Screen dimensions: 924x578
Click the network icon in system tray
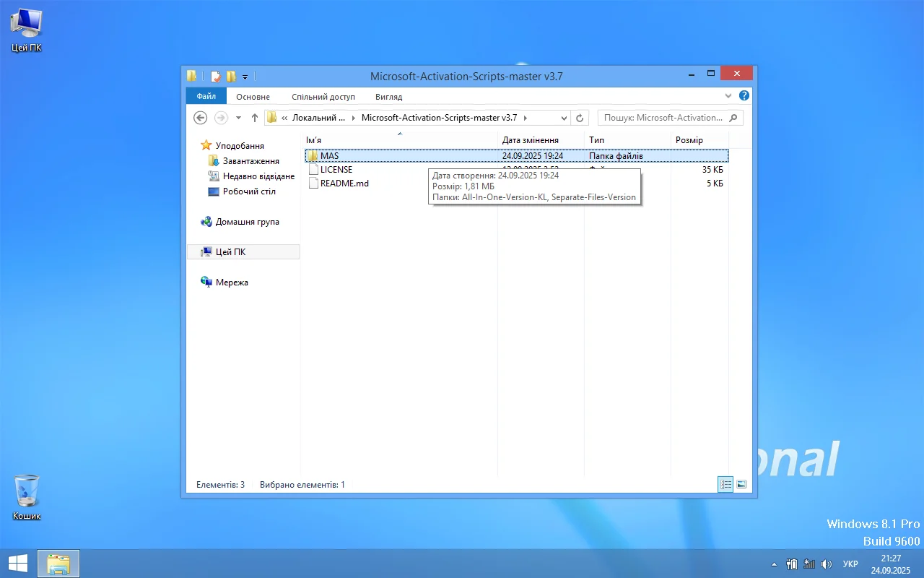click(809, 564)
